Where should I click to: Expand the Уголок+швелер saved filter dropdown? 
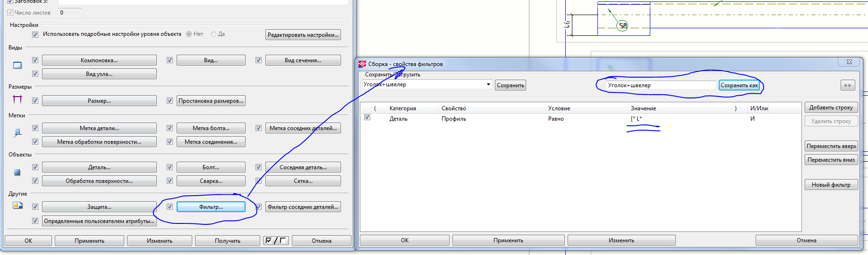tap(488, 84)
